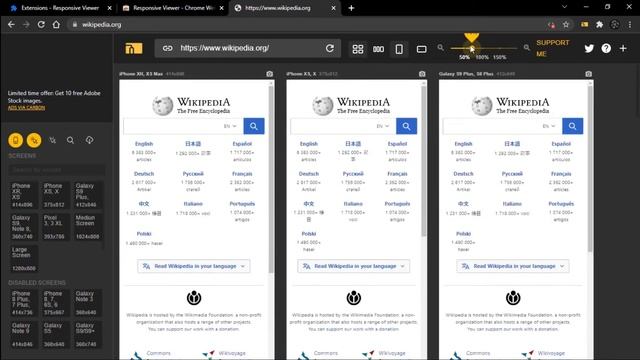Switch to Responsive Viewer - Chrome Web Store tab
Image resolution: width=640 pixels, height=360 pixels.
[173, 8]
